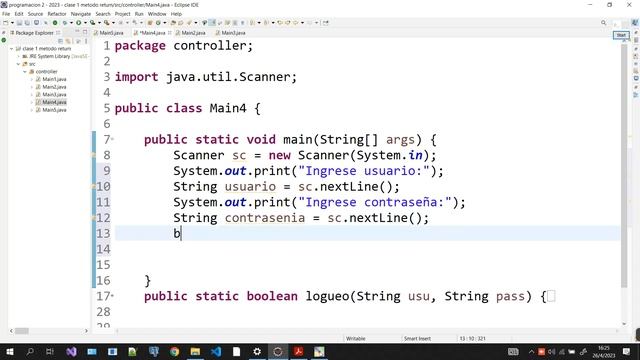Click the Coverage run icon in toolbar
640x360 pixels.
(93, 23)
